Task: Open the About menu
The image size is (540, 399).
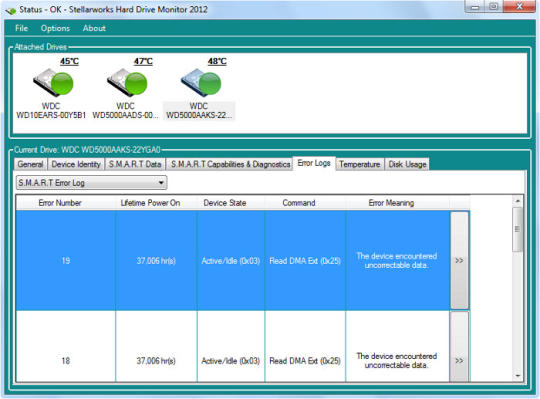Action: (x=94, y=28)
